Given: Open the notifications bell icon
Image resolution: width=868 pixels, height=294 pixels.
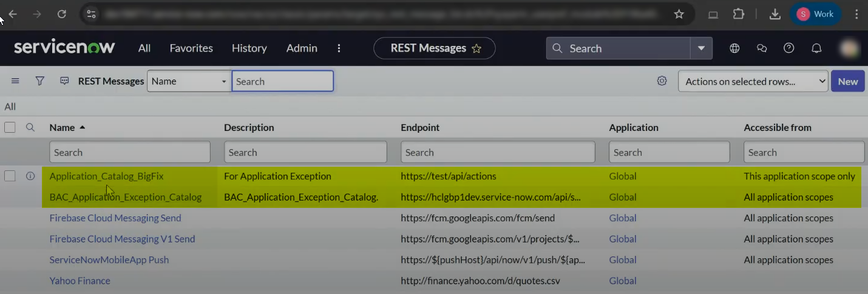Looking at the screenshot, I should 816,48.
